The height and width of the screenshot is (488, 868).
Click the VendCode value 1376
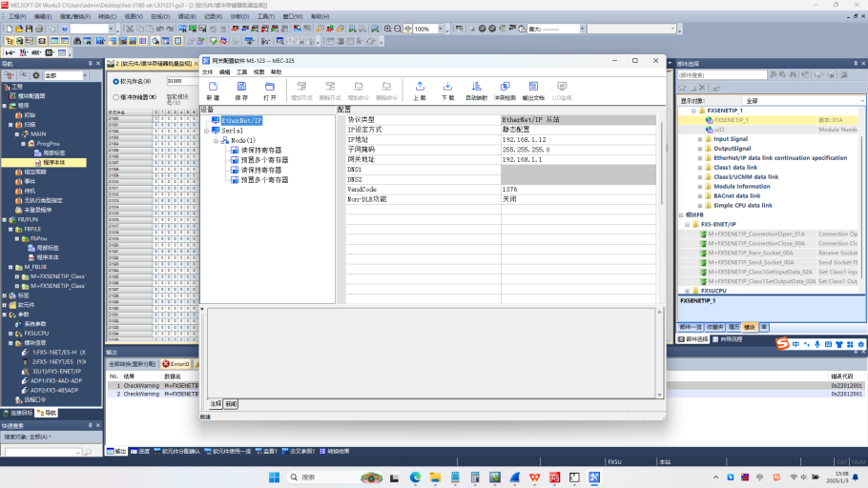[578, 190]
